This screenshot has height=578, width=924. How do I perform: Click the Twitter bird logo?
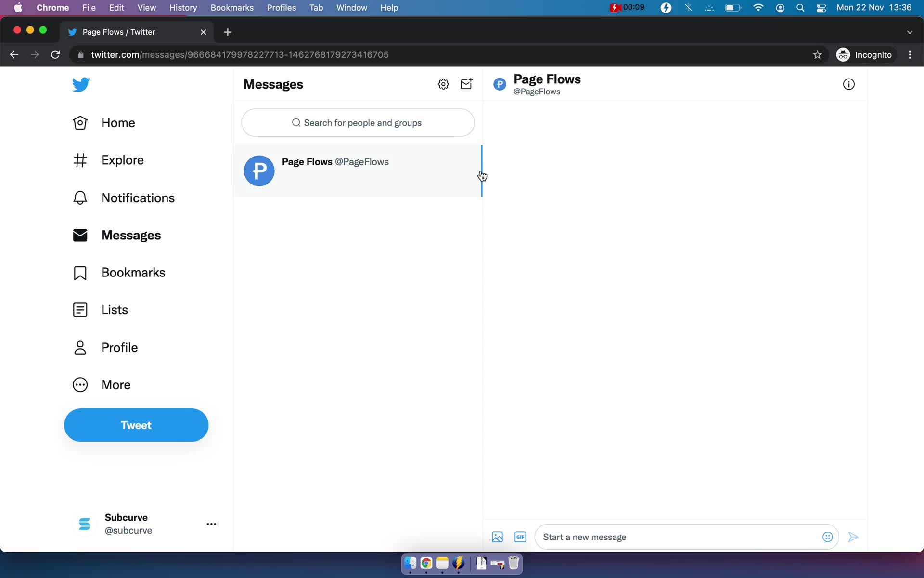tap(81, 84)
